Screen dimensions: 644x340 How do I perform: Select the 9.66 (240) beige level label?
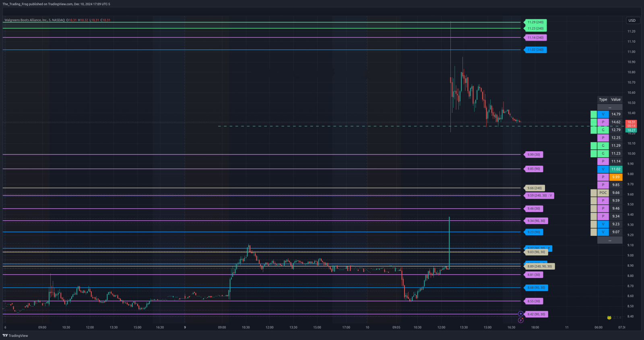click(535, 188)
